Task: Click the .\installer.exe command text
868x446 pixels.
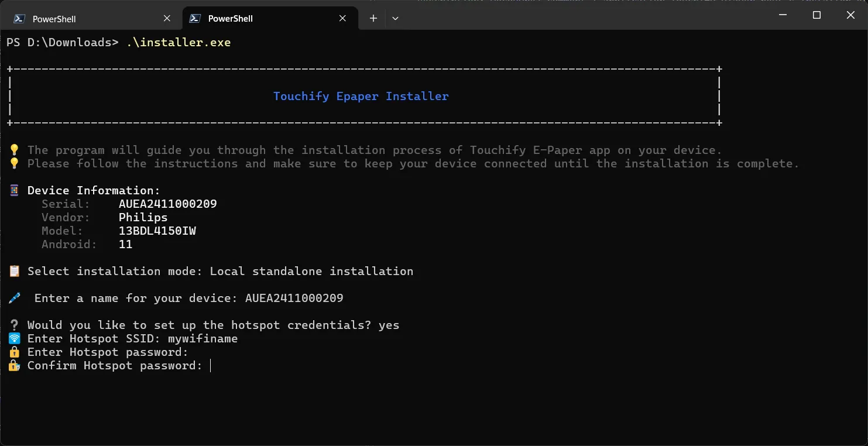Action: click(x=179, y=43)
